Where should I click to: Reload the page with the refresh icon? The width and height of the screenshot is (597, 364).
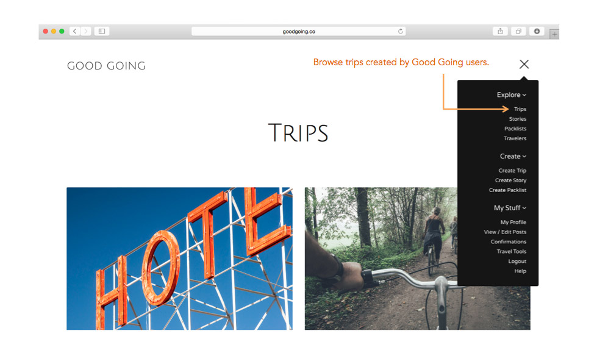[x=401, y=31]
